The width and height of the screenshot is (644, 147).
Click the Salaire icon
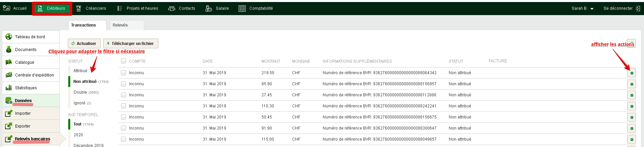click(x=208, y=8)
